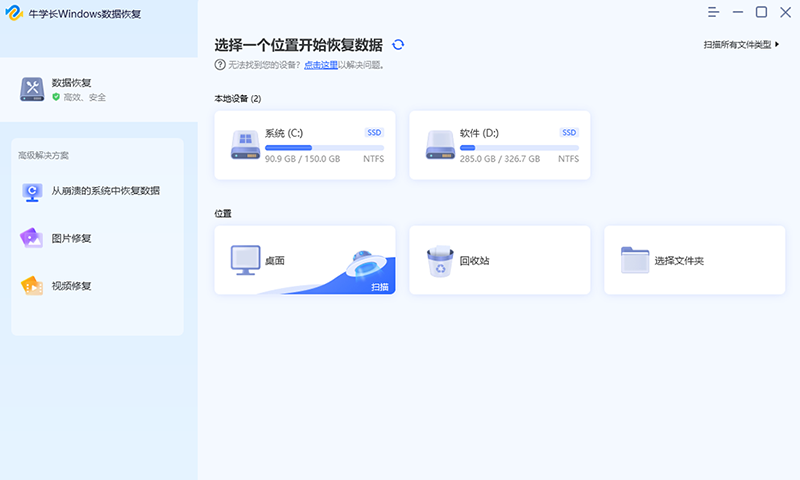Viewport: 800px width, 480px height.
Task: Click the 选择文件夹 folder icon
Action: [x=634, y=260]
